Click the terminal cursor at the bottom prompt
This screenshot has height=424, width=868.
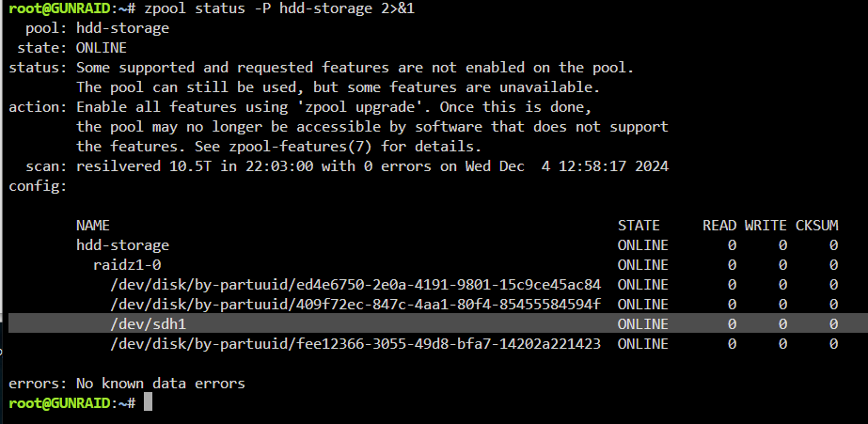(x=148, y=402)
